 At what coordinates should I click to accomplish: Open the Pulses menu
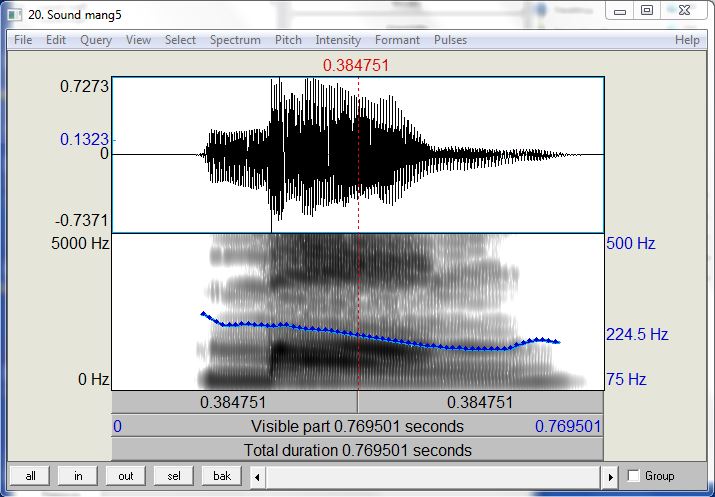(450, 40)
